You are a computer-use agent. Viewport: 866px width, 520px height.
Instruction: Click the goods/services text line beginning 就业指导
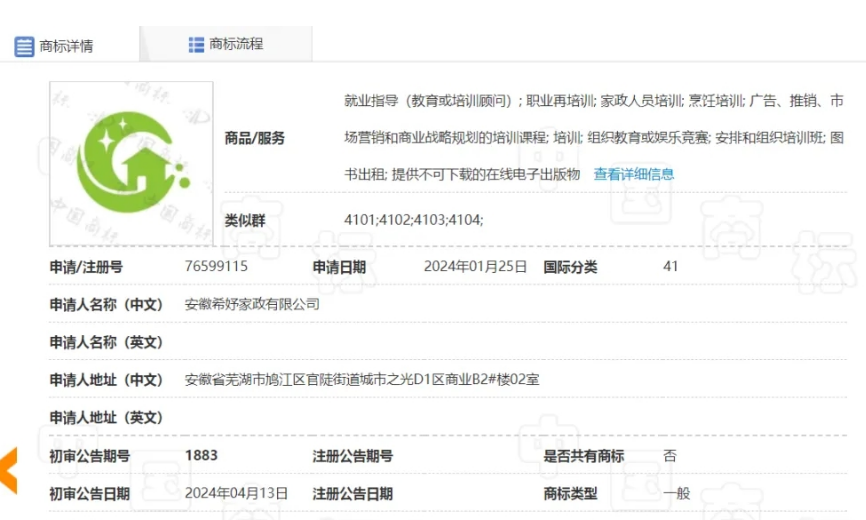pyautogui.click(x=594, y=101)
